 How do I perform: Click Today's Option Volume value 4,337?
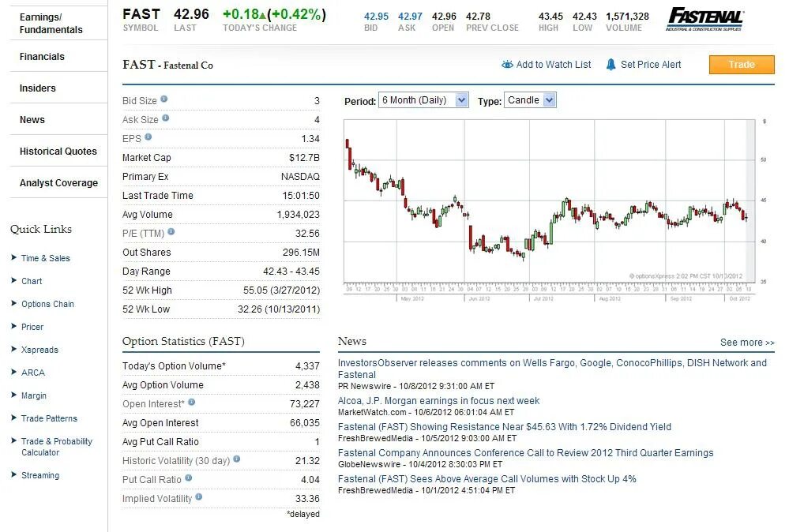tap(307, 366)
